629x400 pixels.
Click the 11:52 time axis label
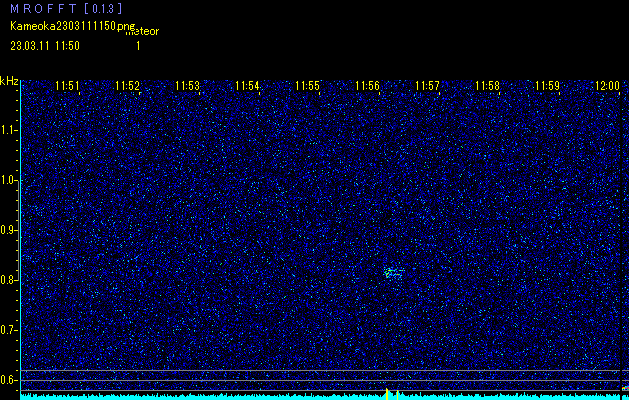point(128,86)
